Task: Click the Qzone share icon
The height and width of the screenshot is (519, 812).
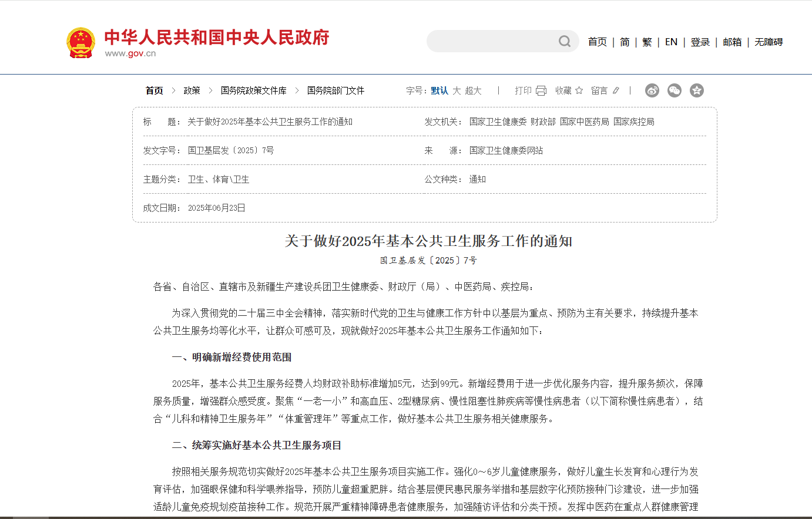Action: tap(697, 90)
